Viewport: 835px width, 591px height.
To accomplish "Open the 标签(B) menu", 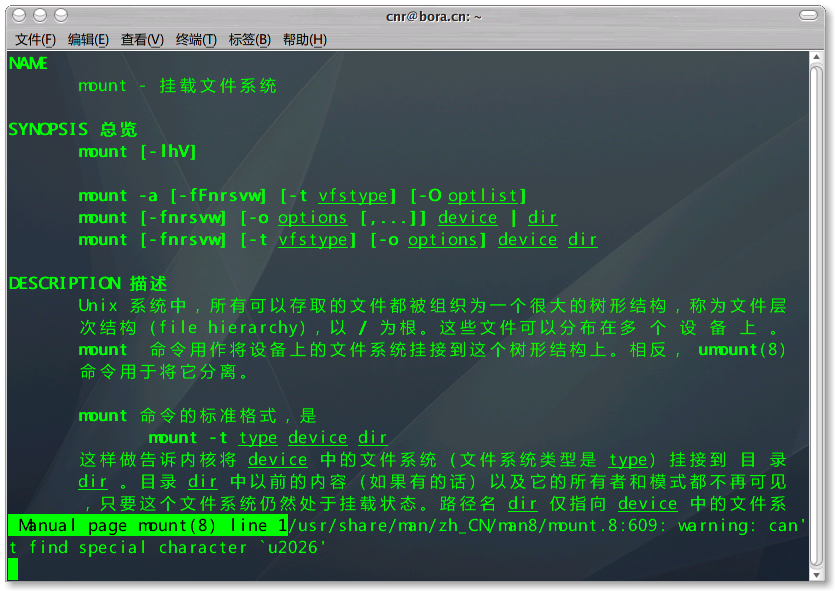I will click(250, 40).
